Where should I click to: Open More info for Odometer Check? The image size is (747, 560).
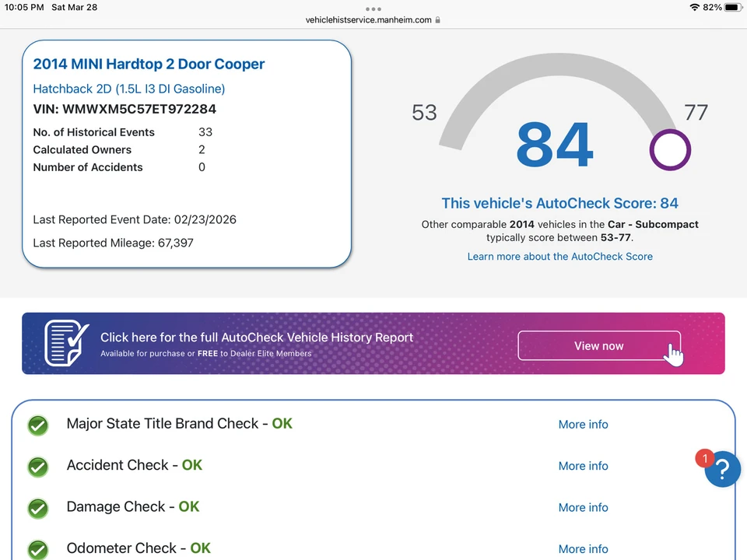pos(583,548)
